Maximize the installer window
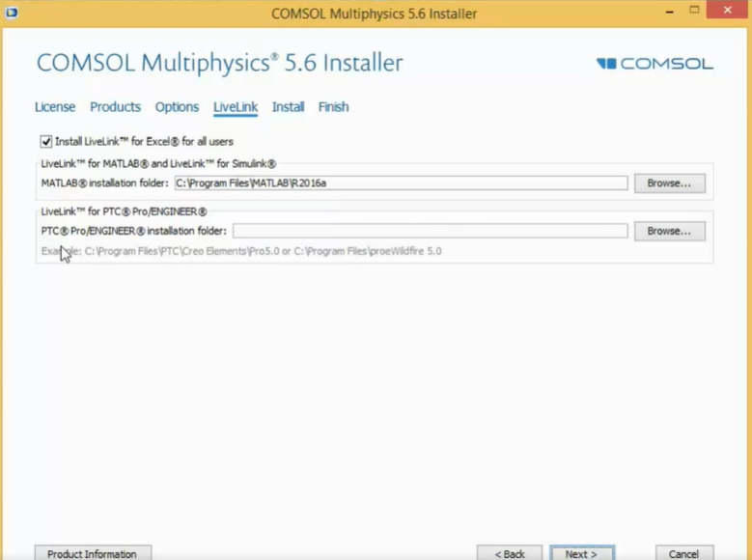 tap(694, 11)
